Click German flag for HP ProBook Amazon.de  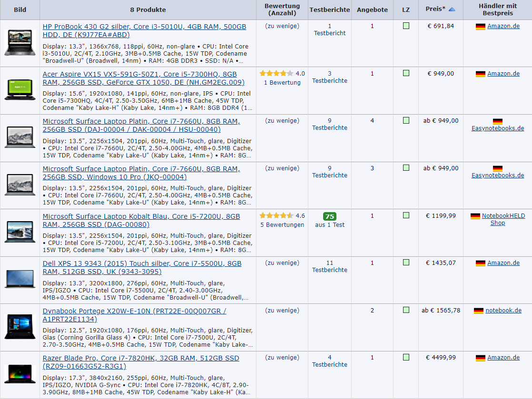[481, 27]
